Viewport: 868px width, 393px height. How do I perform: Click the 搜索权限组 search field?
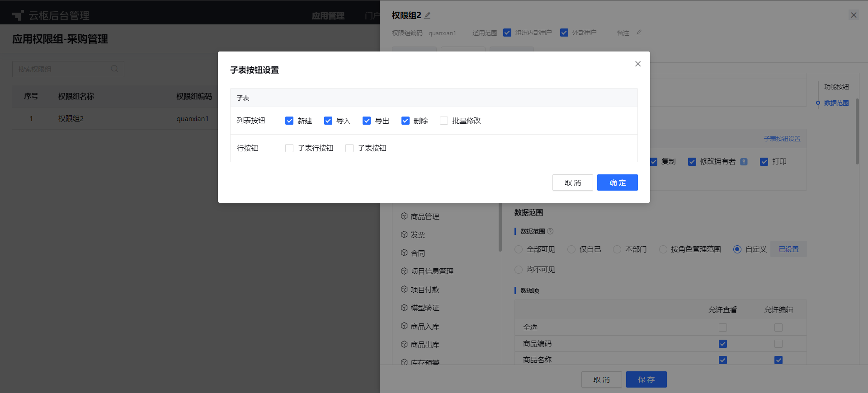coord(68,69)
